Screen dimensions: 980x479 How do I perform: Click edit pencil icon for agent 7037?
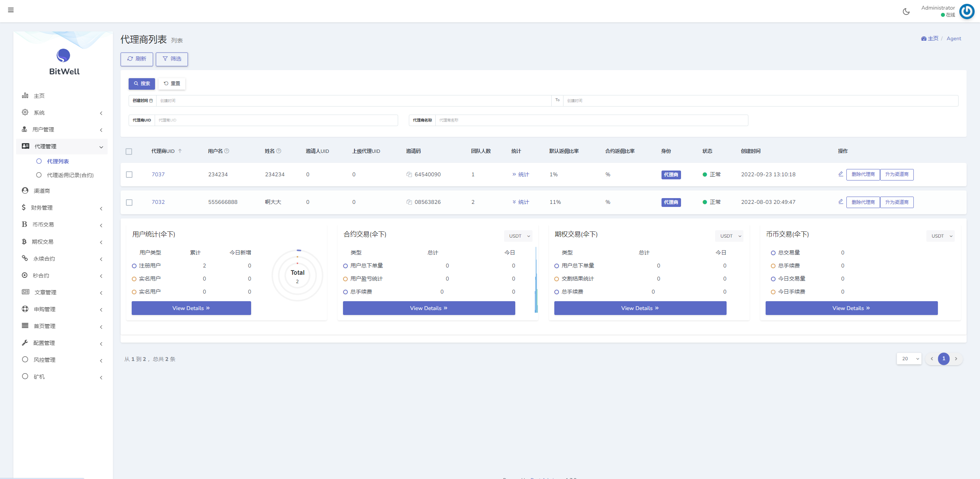pyautogui.click(x=841, y=174)
